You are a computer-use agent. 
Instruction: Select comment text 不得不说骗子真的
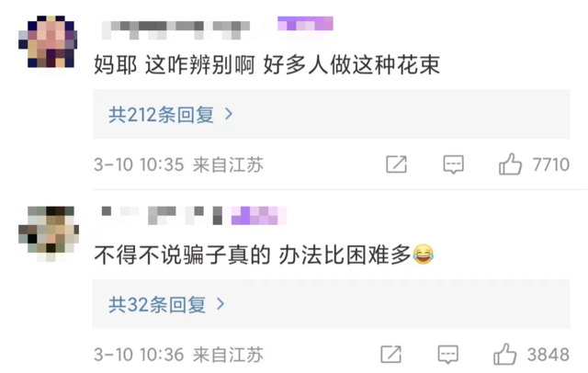[x=182, y=254]
